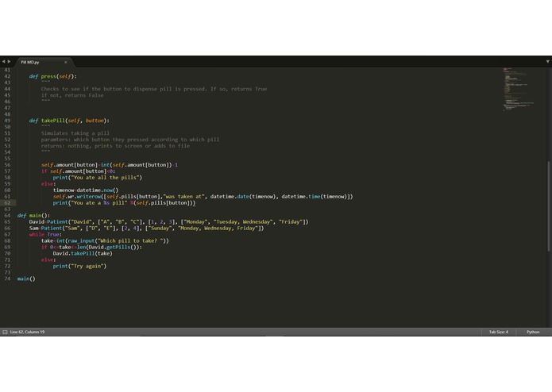Image resolution: width=552 pixels, height=392 pixels.
Task: Click line number 56 in the gutter
Action: tap(7, 165)
